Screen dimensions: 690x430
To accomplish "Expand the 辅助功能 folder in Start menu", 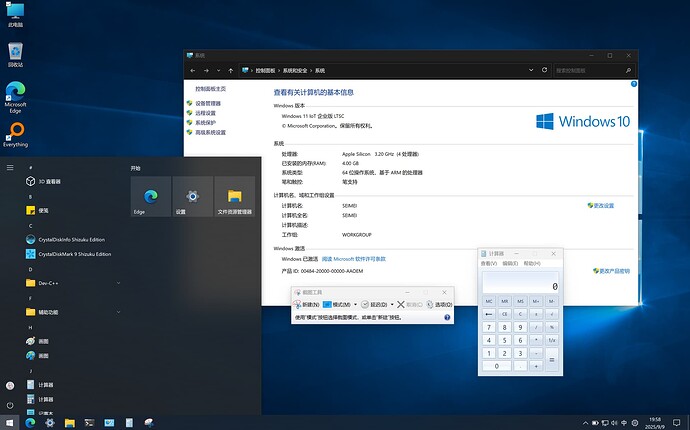I will pos(118,312).
